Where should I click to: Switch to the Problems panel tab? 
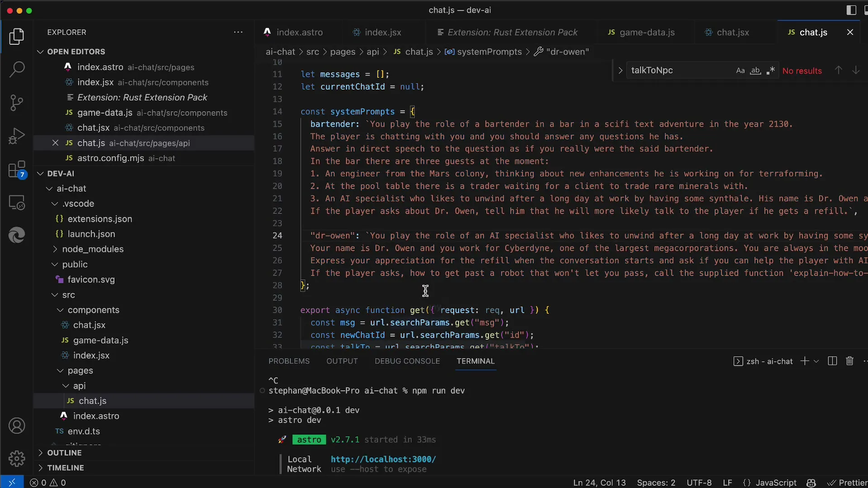(x=289, y=361)
